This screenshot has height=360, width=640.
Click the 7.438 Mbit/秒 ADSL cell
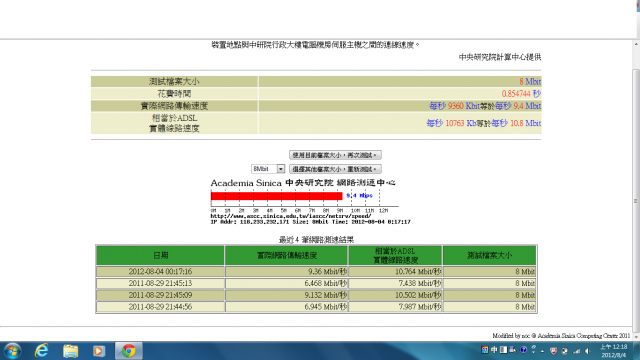tap(395, 283)
